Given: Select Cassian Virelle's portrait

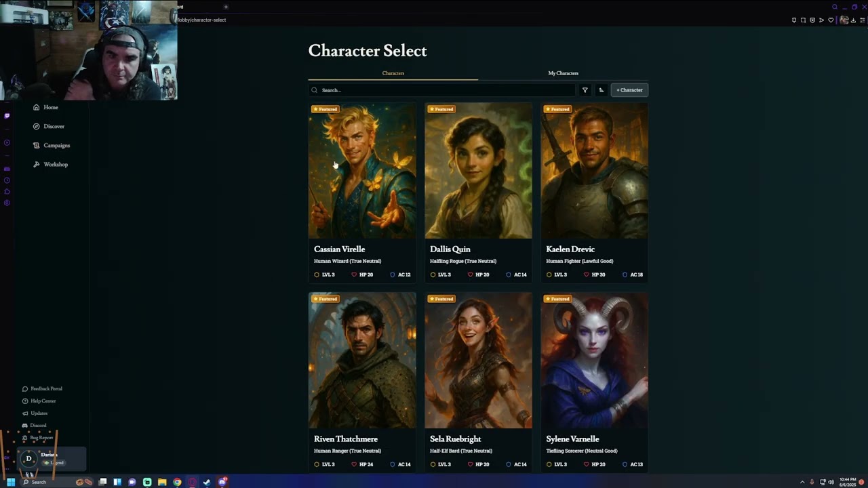Looking at the screenshot, I should [362, 171].
